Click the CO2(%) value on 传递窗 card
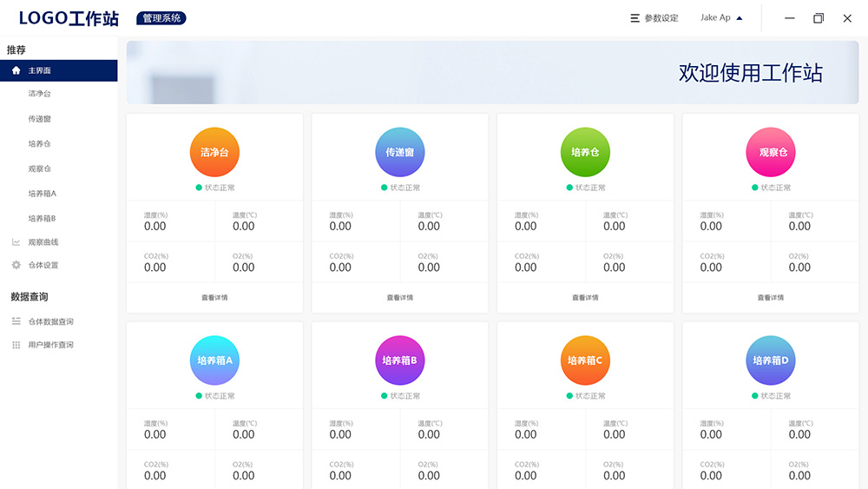 pyautogui.click(x=340, y=268)
